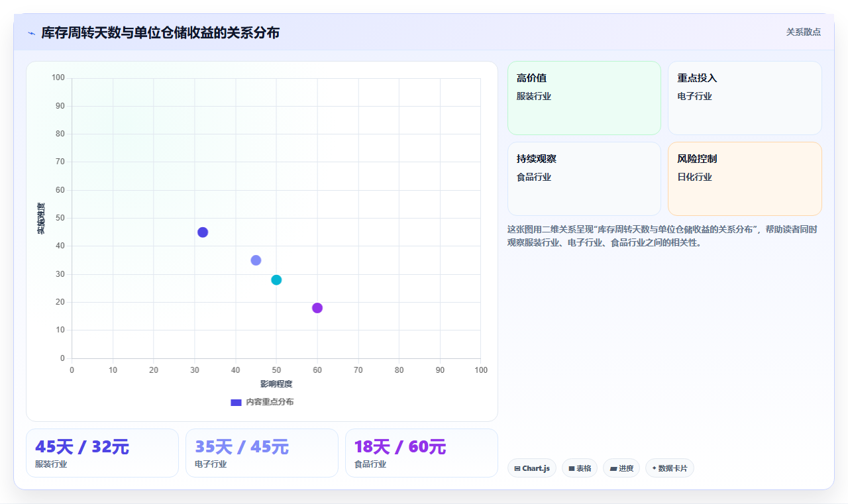The height and width of the screenshot is (504, 848).
Task: Open the 持续观察 食品行业 card
Action: tap(584, 179)
